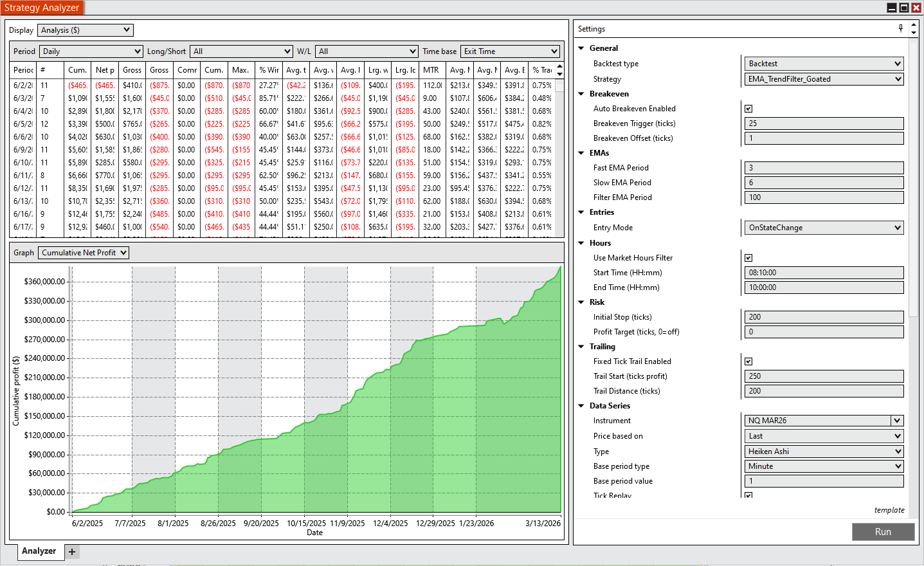Screen dimensions: 924x566
Task: Open the W/L filter dropdown
Action: [x=367, y=51]
